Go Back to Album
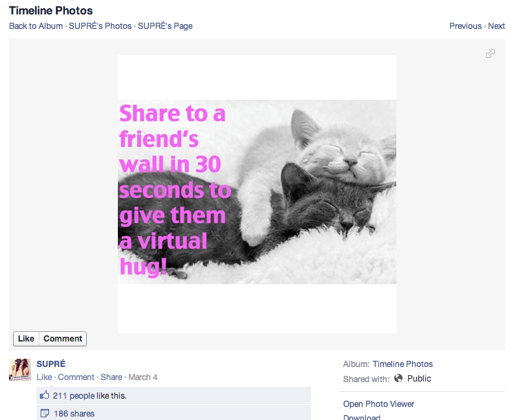This screenshot has height=420, width=510. point(36,26)
